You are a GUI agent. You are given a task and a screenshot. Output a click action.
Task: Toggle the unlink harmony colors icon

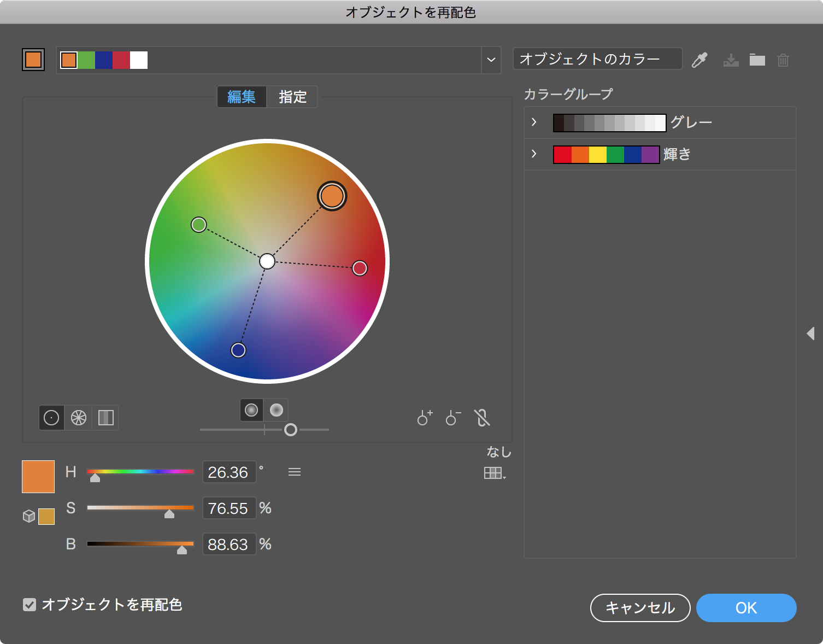coord(482,418)
